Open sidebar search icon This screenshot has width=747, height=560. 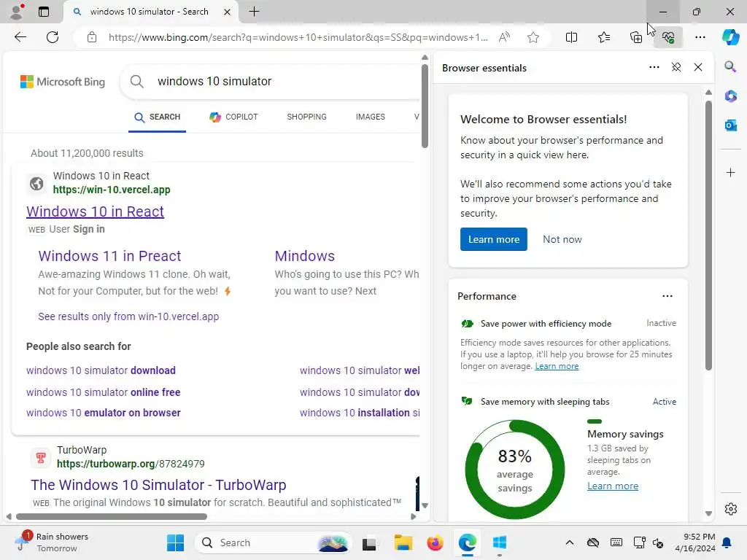730,66
